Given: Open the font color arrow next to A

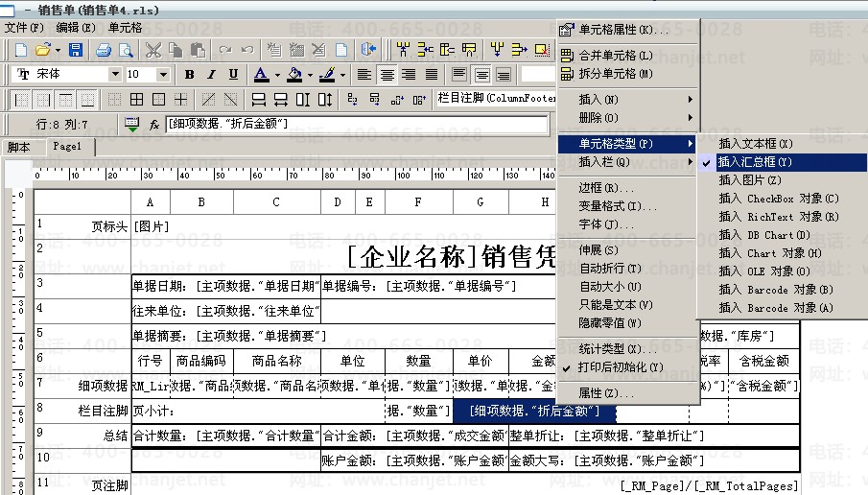Looking at the screenshot, I should tap(277, 75).
